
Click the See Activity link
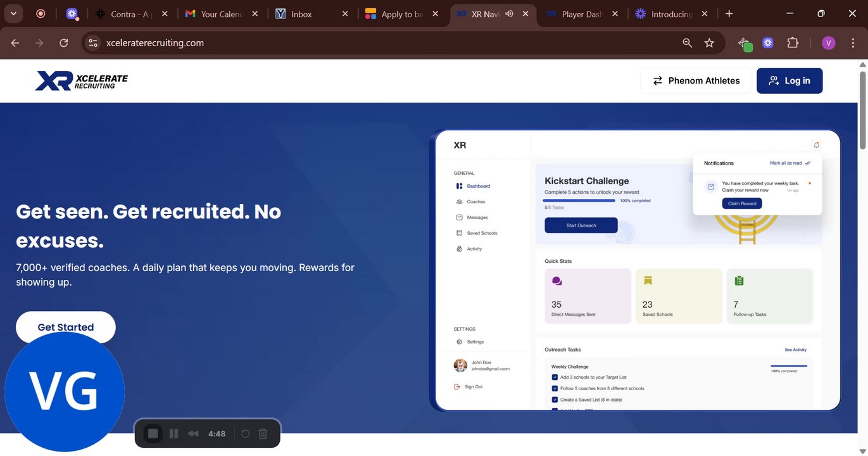pos(796,350)
